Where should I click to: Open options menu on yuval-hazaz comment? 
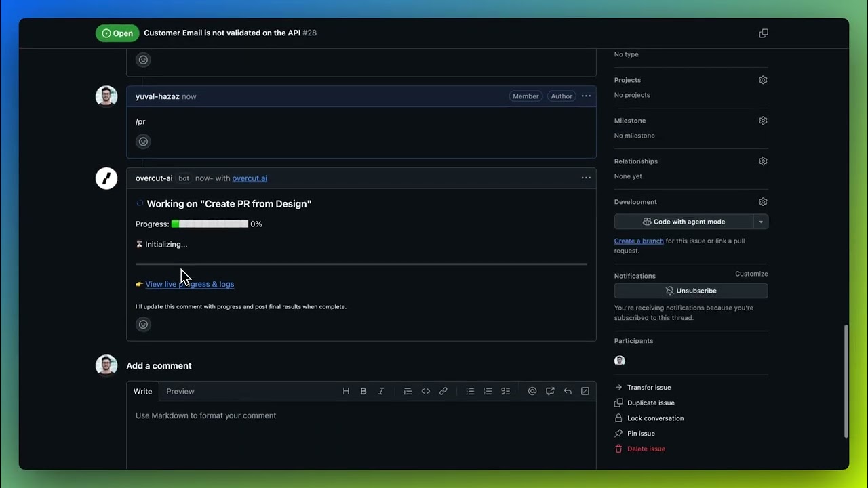[586, 96]
